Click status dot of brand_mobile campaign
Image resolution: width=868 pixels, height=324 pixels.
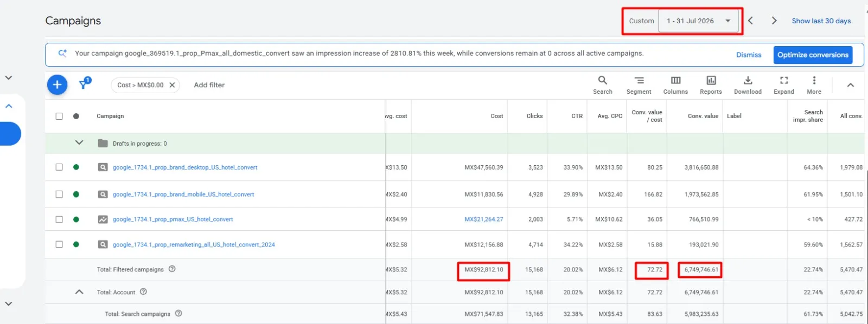[76, 194]
